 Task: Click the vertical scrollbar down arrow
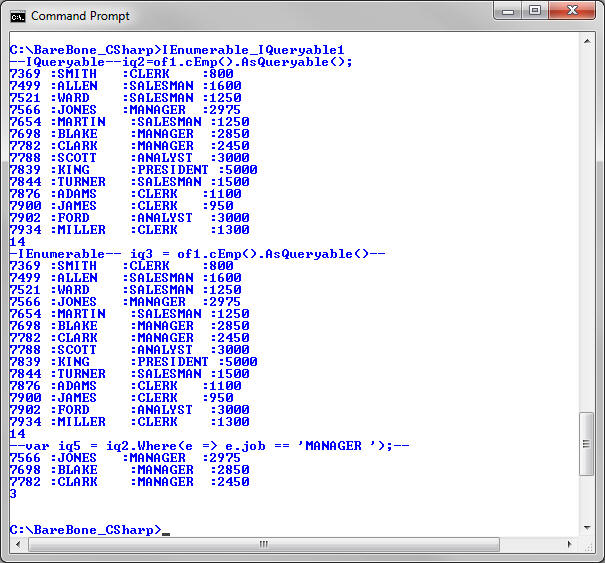coord(588,527)
